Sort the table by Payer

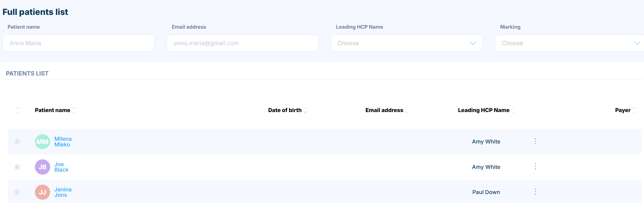click(634, 110)
